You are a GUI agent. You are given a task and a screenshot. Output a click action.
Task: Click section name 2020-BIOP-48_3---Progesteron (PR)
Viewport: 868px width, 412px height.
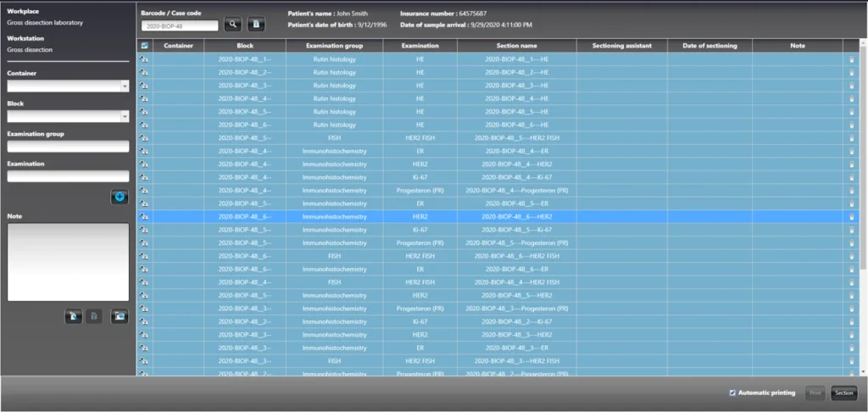517,309
